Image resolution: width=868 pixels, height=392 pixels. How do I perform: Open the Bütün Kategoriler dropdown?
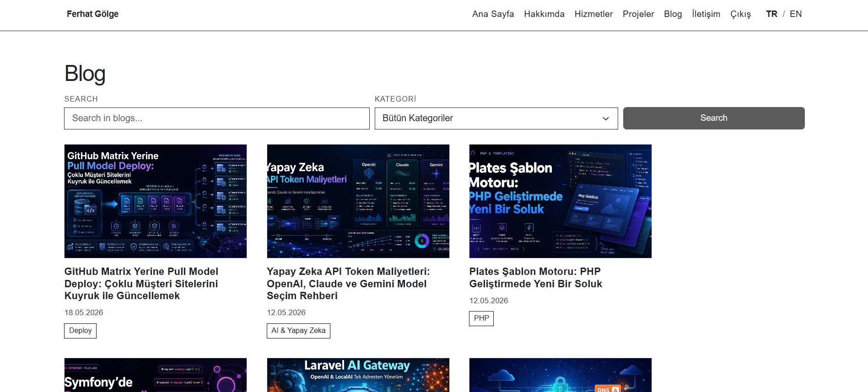click(496, 118)
